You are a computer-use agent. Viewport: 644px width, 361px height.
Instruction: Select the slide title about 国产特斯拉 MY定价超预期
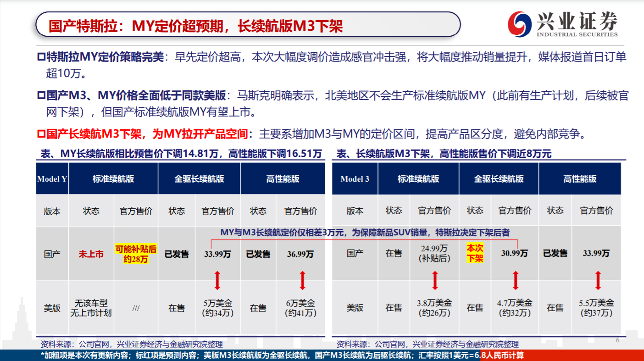coord(195,26)
